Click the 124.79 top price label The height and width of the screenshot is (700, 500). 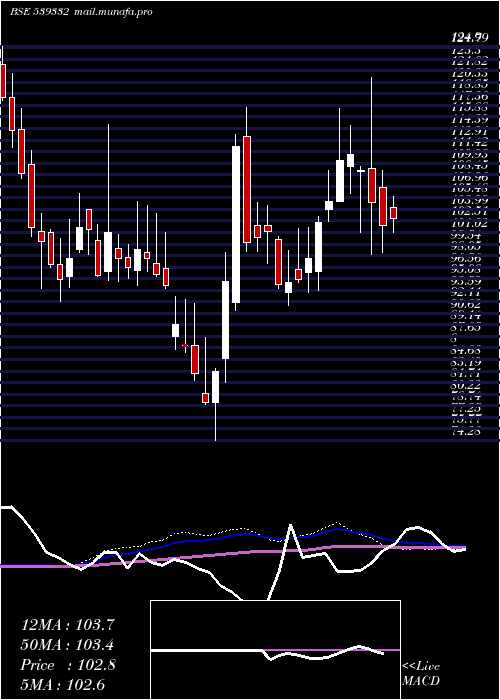tap(471, 39)
